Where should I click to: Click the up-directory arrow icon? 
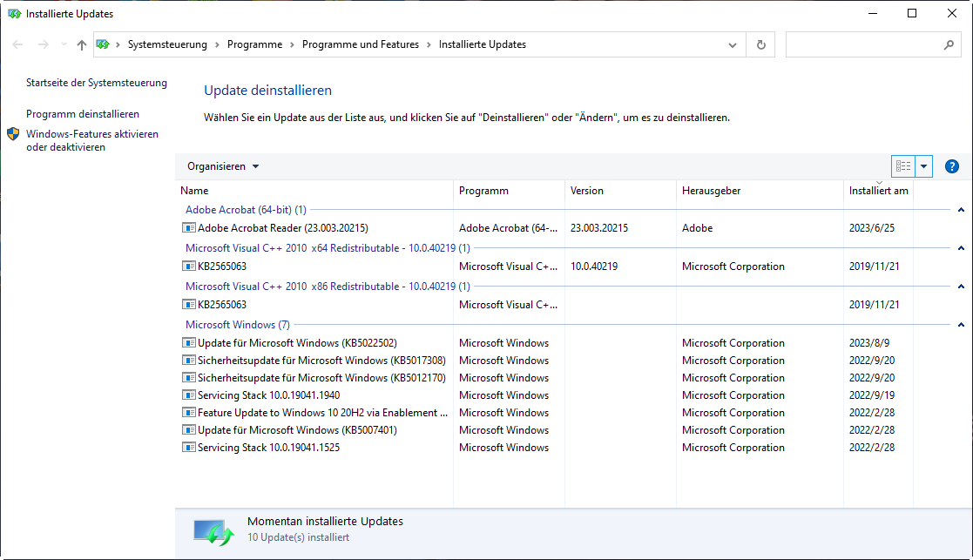pyautogui.click(x=82, y=44)
